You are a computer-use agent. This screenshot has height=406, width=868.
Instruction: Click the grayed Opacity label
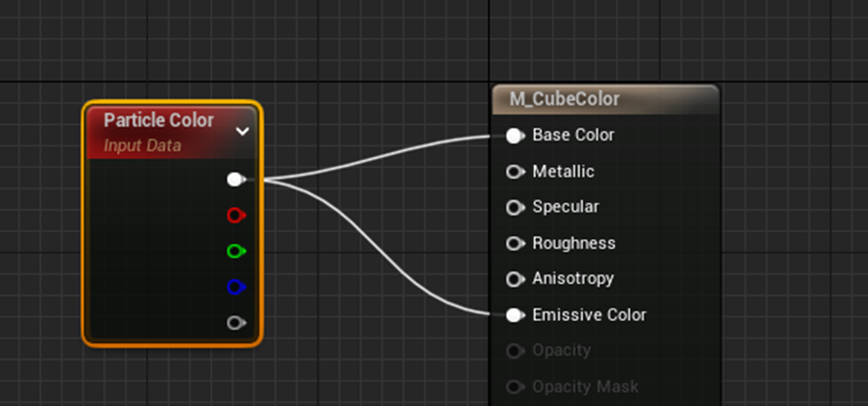pyautogui.click(x=561, y=350)
